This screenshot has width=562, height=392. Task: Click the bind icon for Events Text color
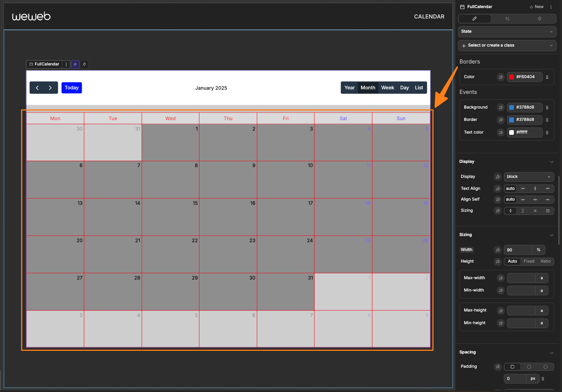[x=501, y=132]
